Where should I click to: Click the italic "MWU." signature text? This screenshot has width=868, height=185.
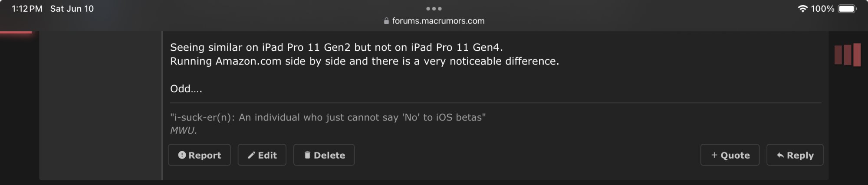pos(183,130)
